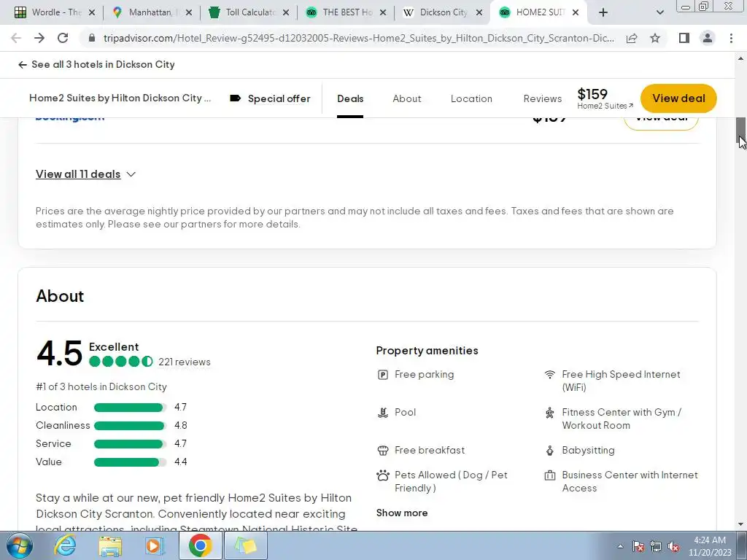Viewport: 747px width, 560px height.
Task: Close the Toll Calculator tab
Action: coord(286,12)
